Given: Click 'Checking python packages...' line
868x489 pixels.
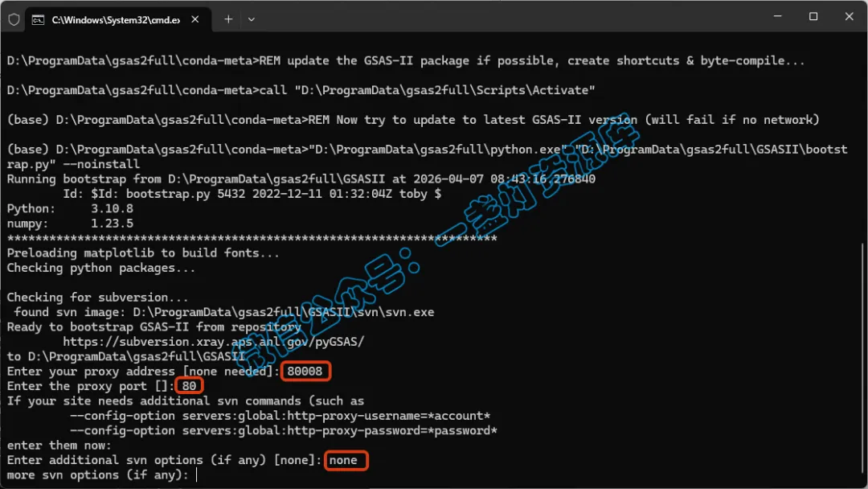Looking at the screenshot, I should pyautogui.click(x=100, y=268).
